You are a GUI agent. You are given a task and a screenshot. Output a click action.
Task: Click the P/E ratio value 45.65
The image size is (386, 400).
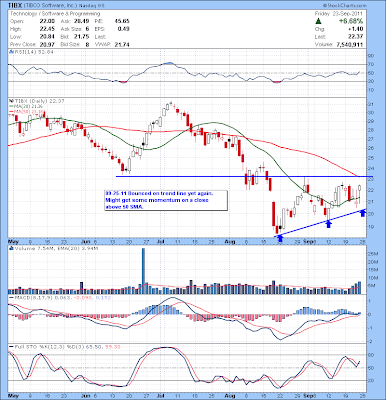[x=122, y=21]
